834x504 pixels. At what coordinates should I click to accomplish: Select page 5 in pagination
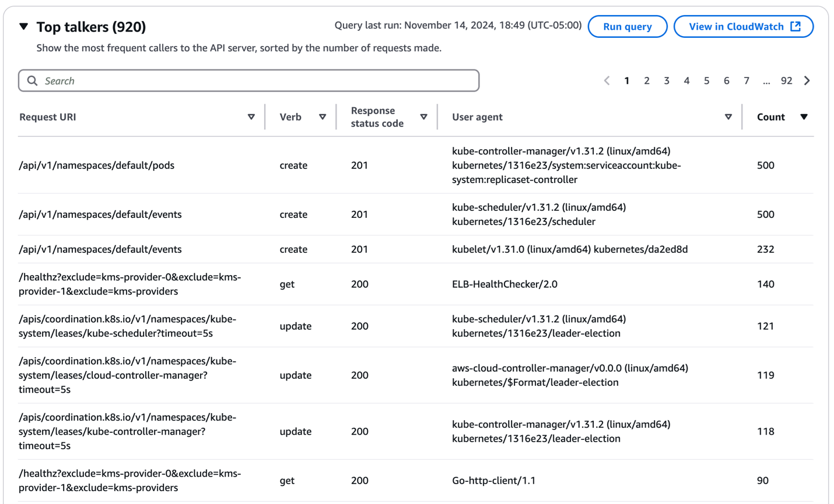(x=706, y=80)
